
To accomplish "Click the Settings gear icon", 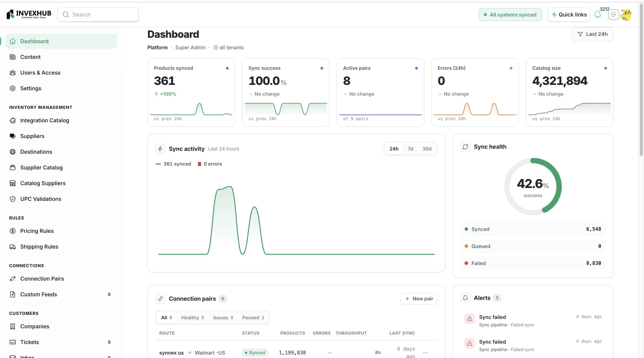I will click(x=12, y=89).
